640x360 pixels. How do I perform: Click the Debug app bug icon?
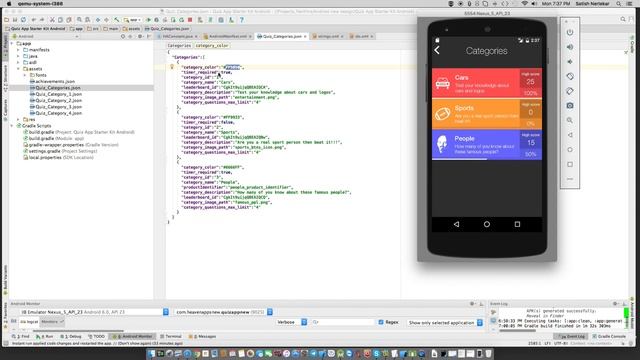157,20
